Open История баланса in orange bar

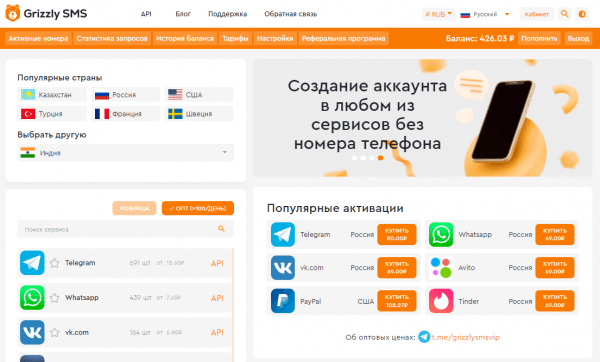pos(185,38)
